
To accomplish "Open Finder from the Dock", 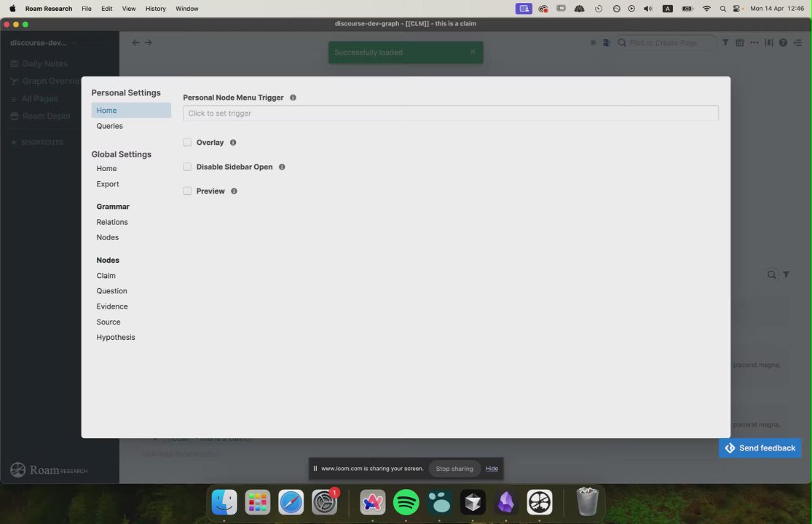I will tap(224, 501).
